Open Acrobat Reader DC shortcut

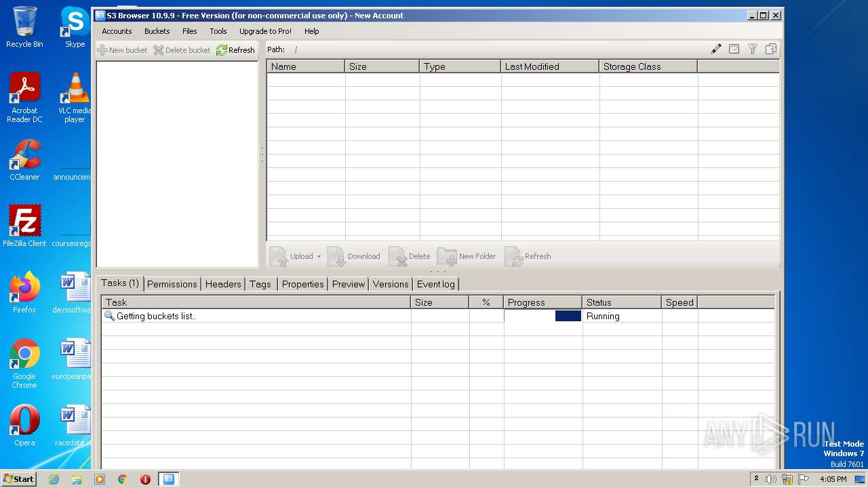click(24, 98)
